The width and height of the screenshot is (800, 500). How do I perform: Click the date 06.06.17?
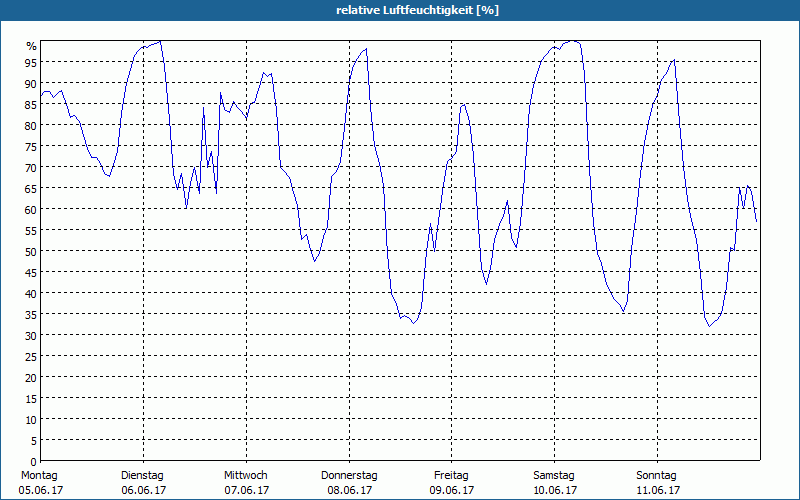143,490
